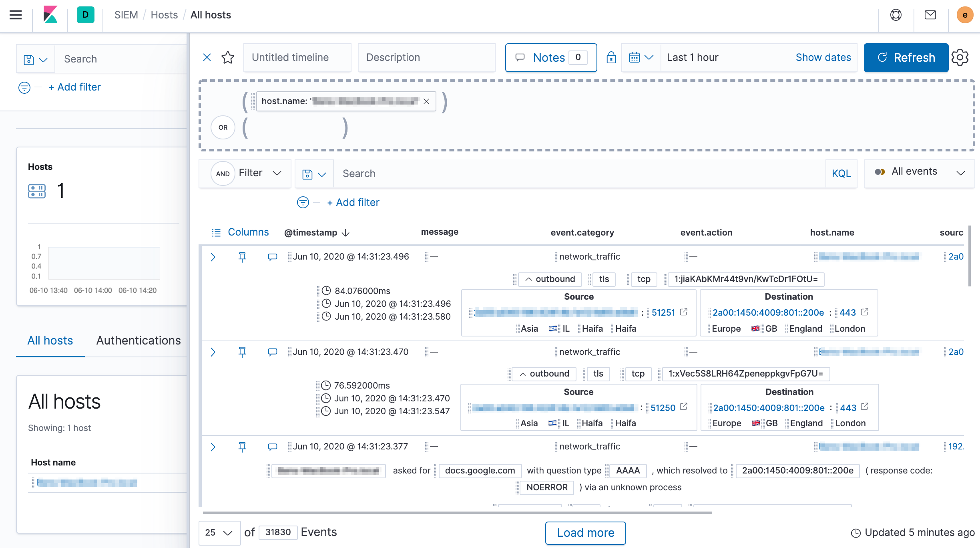
Task: Expand the first event row details
Action: click(213, 257)
